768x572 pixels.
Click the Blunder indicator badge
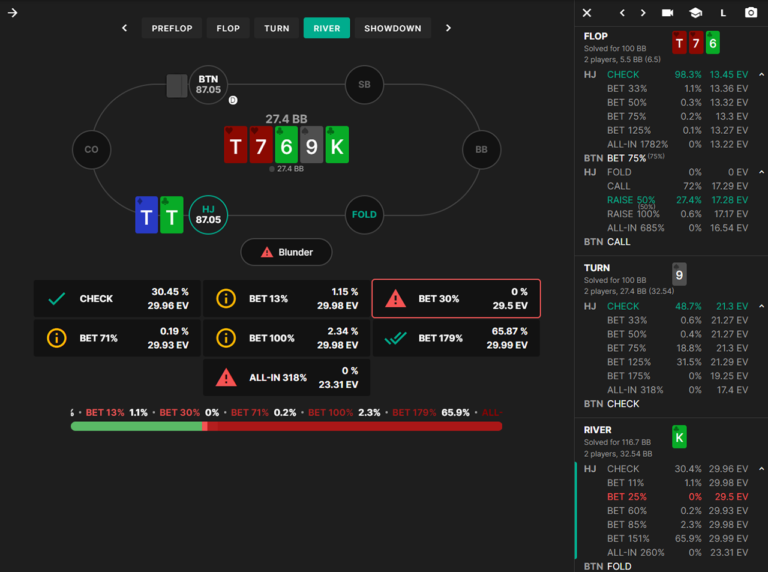point(286,252)
